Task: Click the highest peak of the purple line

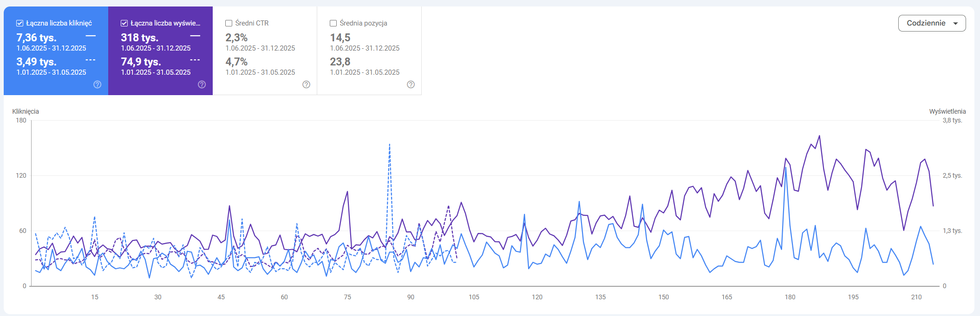Action: [819, 136]
